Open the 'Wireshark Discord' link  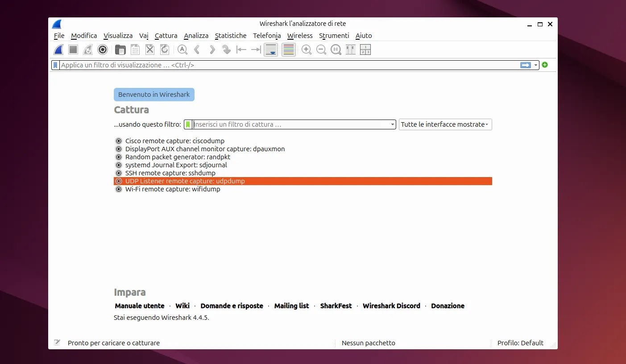pyautogui.click(x=391, y=306)
